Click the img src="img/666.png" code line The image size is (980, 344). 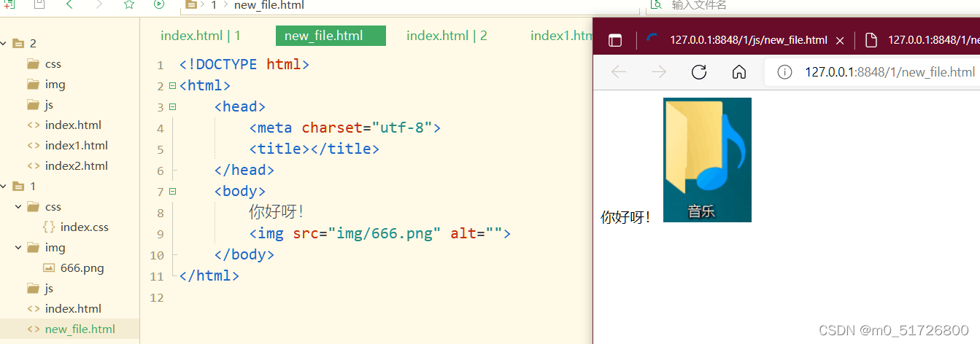point(379,234)
